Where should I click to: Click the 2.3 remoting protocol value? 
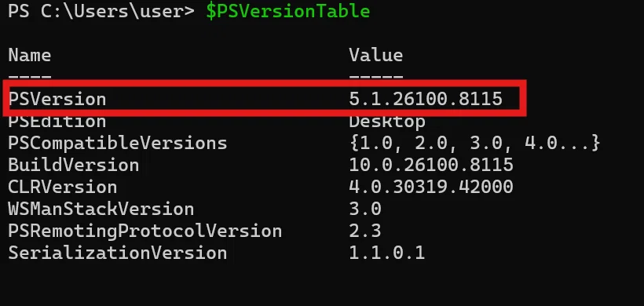tap(365, 231)
